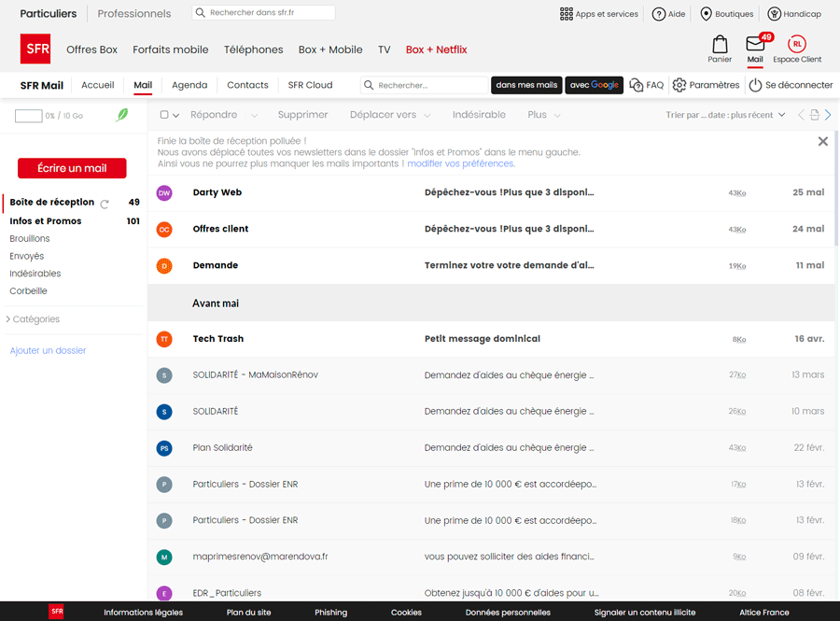The image size is (840, 621).
Task: Open the Contacts tab
Action: pos(247,85)
